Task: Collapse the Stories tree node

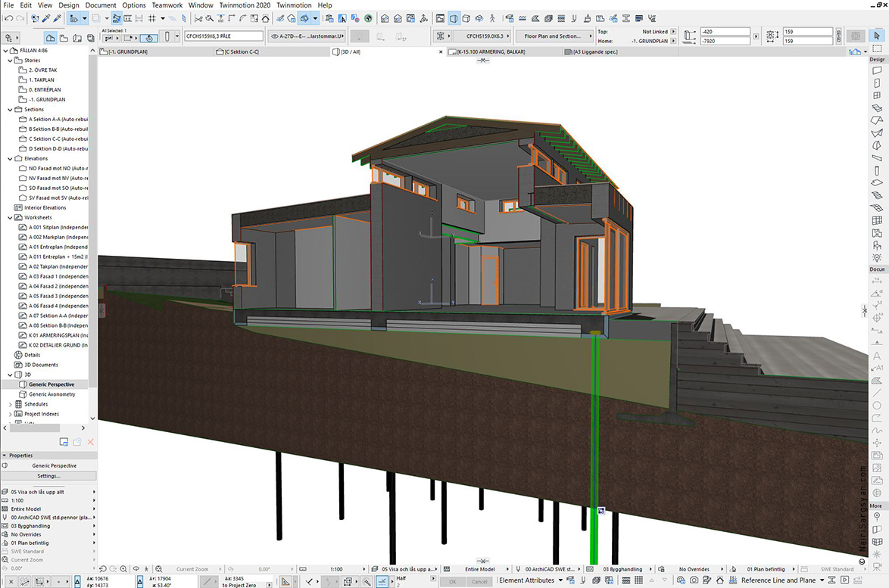Action: click(10, 60)
